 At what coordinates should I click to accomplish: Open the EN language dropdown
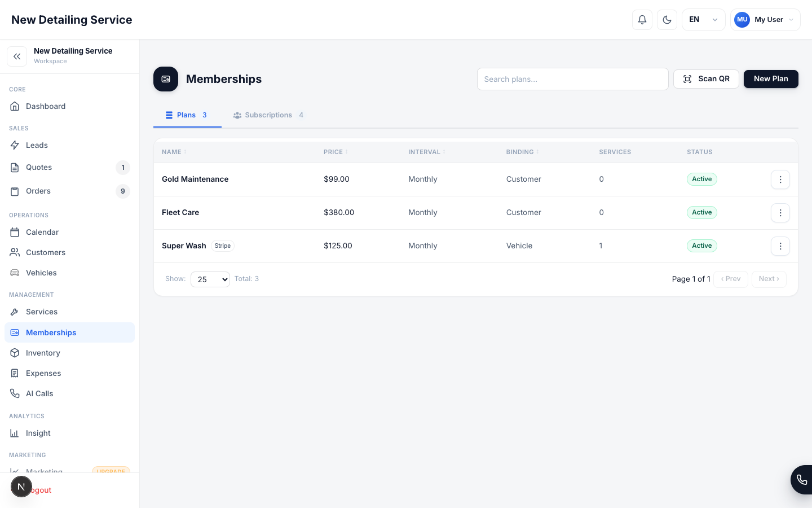click(x=704, y=20)
